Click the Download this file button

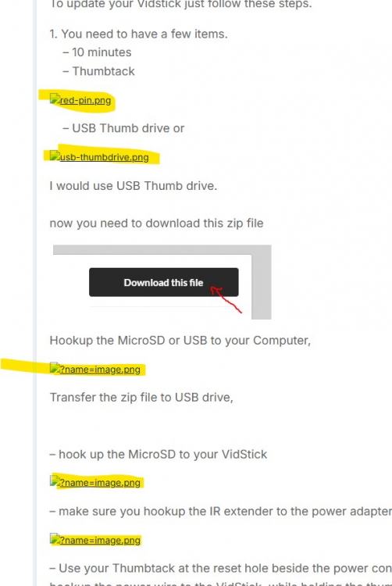coord(163,282)
